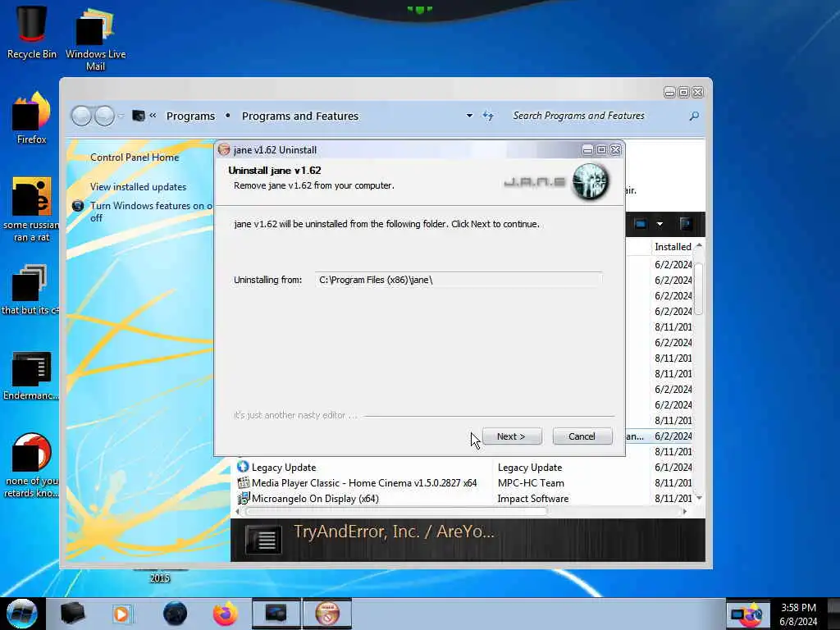The image size is (840, 630).
Task: Open the Recycle Bin desktop icon
Action: tap(31, 32)
